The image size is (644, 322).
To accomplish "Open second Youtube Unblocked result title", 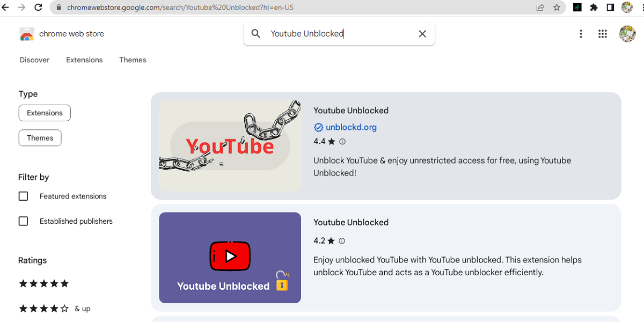I will pos(351,222).
